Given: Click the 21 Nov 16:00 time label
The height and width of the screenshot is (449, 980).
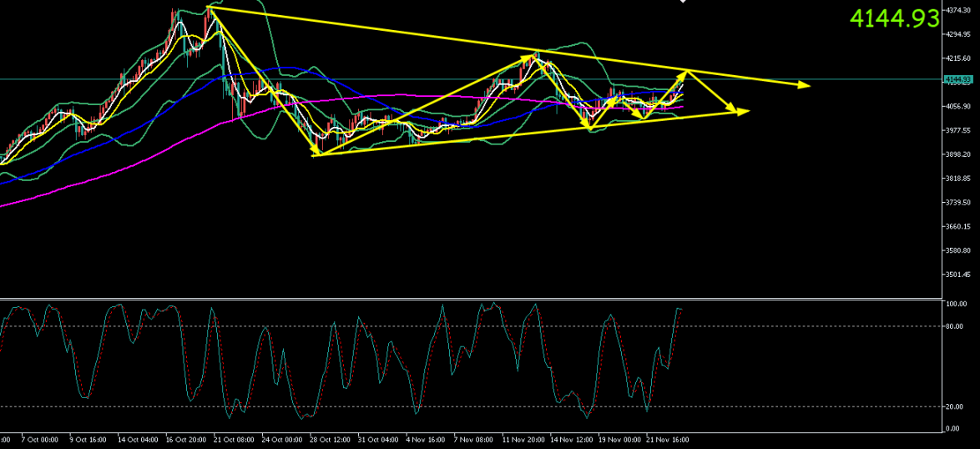Looking at the screenshot, I should [x=667, y=439].
